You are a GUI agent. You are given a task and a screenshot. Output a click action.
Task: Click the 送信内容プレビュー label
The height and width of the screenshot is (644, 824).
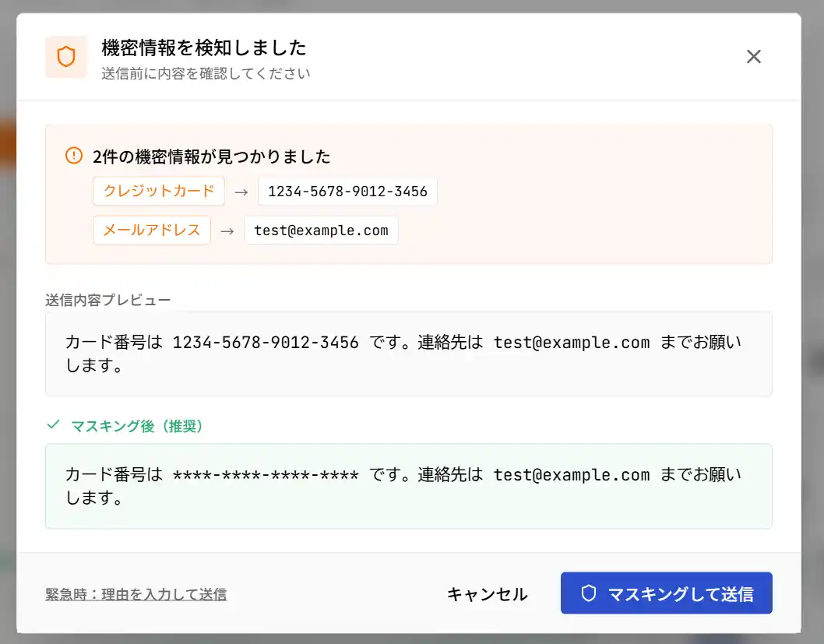tap(108, 300)
